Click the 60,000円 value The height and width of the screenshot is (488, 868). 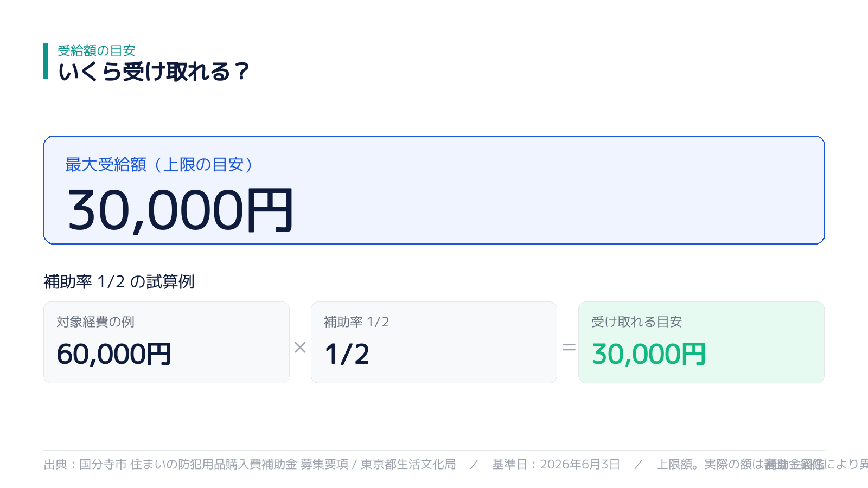coord(114,354)
